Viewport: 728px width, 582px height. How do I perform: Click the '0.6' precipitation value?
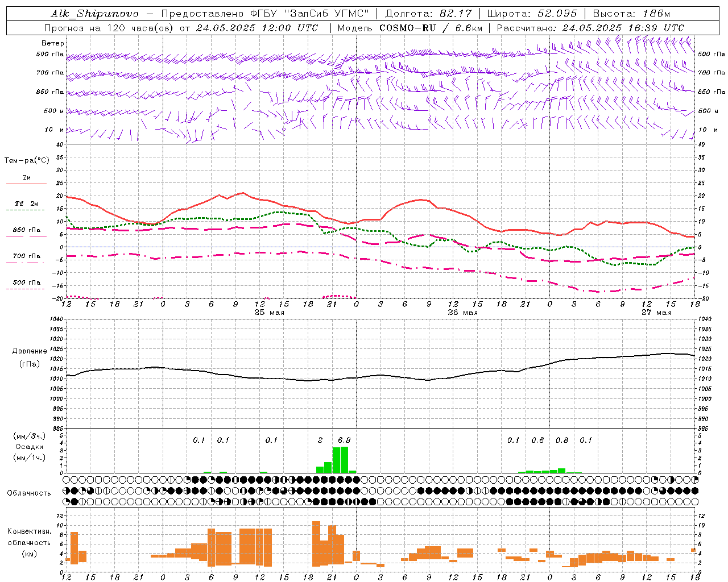click(x=537, y=440)
